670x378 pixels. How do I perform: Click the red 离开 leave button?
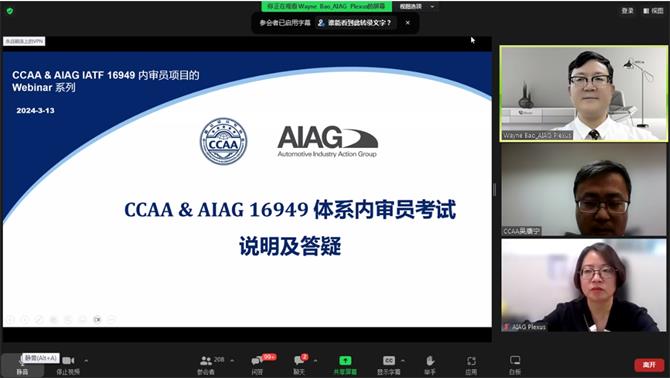[649, 364]
